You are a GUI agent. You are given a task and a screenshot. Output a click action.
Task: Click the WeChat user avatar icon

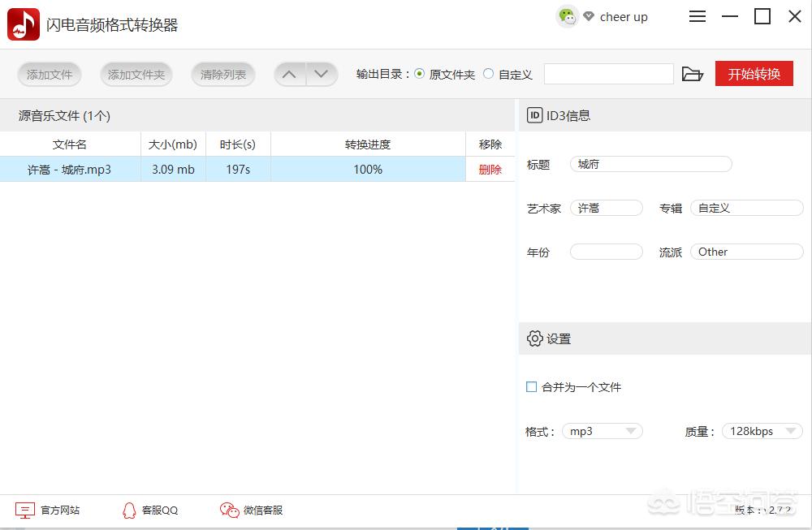[x=567, y=17]
